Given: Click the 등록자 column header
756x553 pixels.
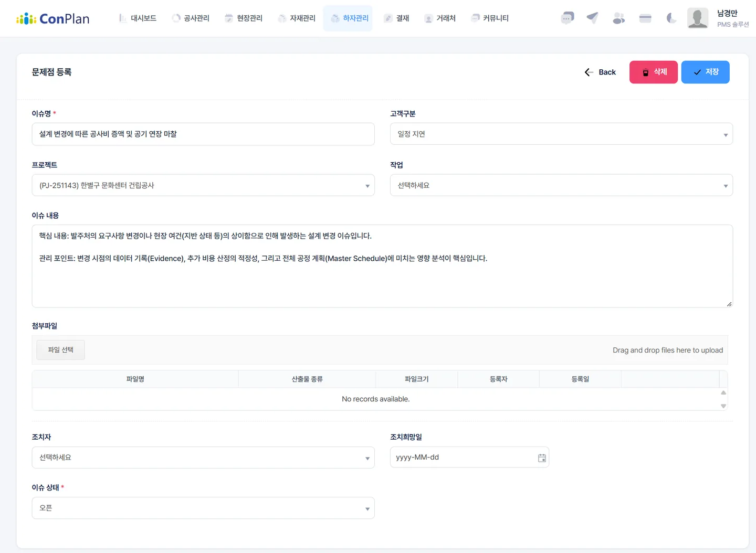Looking at the screenshot, I should (x=499, y=379).
